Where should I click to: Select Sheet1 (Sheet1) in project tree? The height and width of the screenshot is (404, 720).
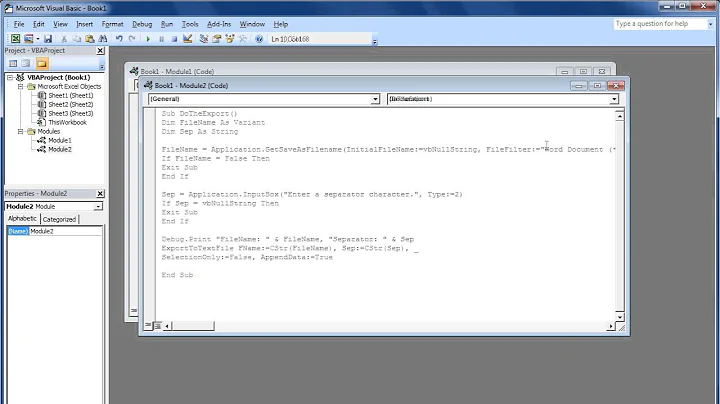click(x=70, y=95)
